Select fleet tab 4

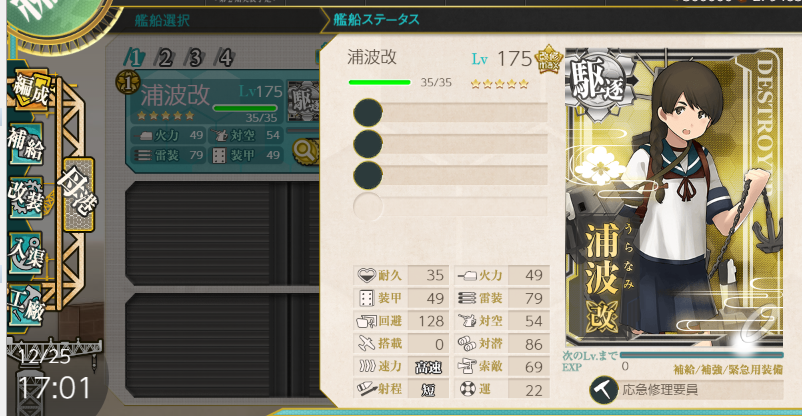pyautogui.click(x=225, y=58)
